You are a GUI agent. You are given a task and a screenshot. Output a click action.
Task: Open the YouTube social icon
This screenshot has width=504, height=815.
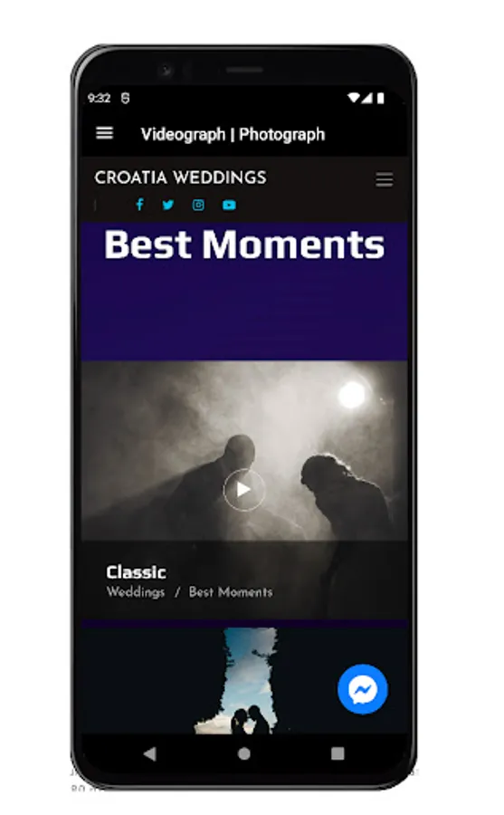tap(229, 205)
